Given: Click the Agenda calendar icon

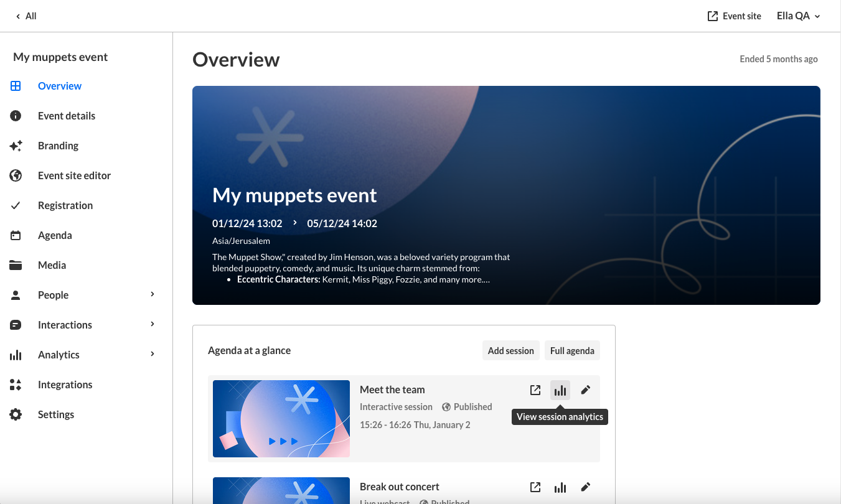Looking at the screenshot, I should click(16, 235).
